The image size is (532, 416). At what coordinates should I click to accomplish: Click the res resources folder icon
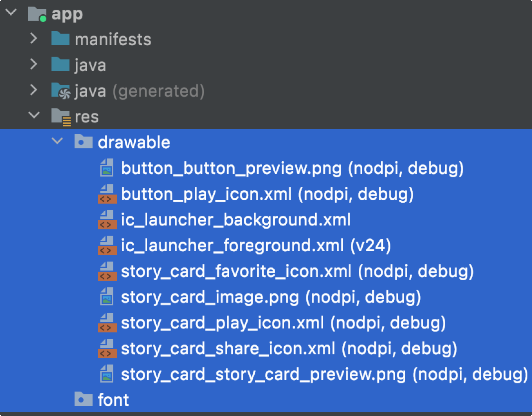61,117
